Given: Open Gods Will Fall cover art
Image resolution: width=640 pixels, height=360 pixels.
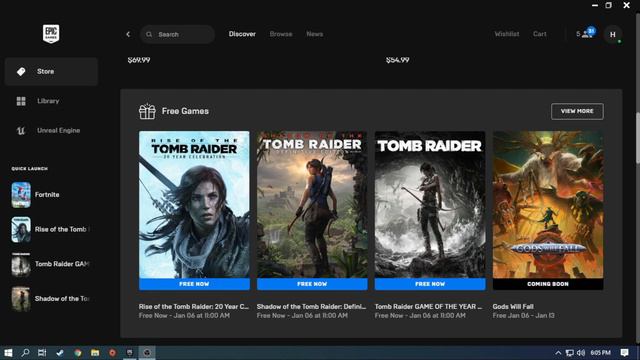Looking at the screenshot, I should (x=548, y=204).
